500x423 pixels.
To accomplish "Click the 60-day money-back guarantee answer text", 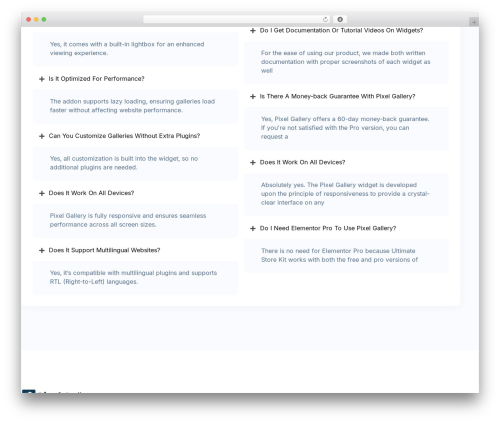I will click(x=345, y=128).
